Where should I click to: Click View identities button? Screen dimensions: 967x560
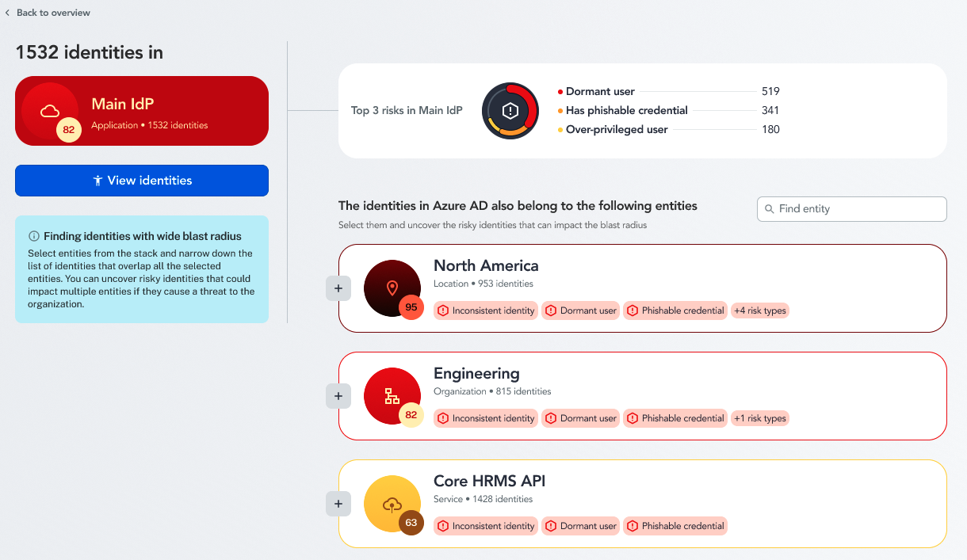pyautogui.click(x=142, y=181)
